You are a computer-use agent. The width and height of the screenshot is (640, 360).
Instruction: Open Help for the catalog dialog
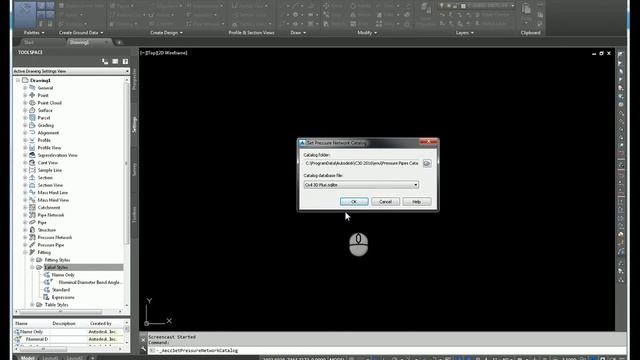click(417, 202)
